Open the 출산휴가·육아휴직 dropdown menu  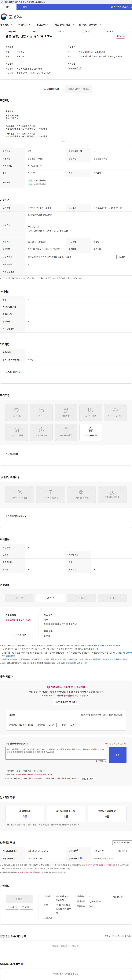(x=91, y=25)
